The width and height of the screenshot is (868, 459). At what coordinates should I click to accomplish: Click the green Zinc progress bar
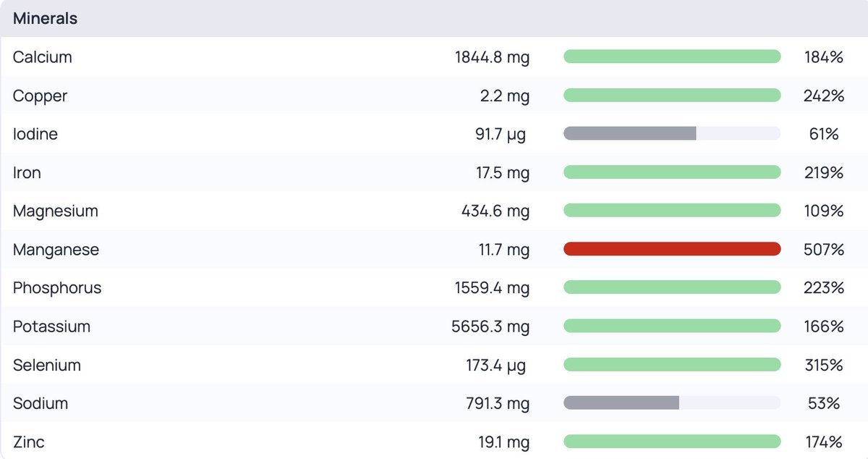pyautogui.click(x=671, y=442)
